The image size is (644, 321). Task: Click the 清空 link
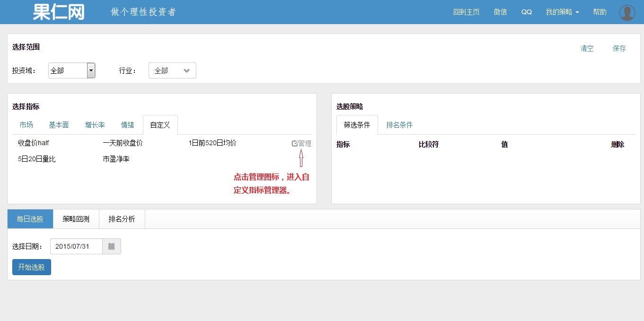587,48
